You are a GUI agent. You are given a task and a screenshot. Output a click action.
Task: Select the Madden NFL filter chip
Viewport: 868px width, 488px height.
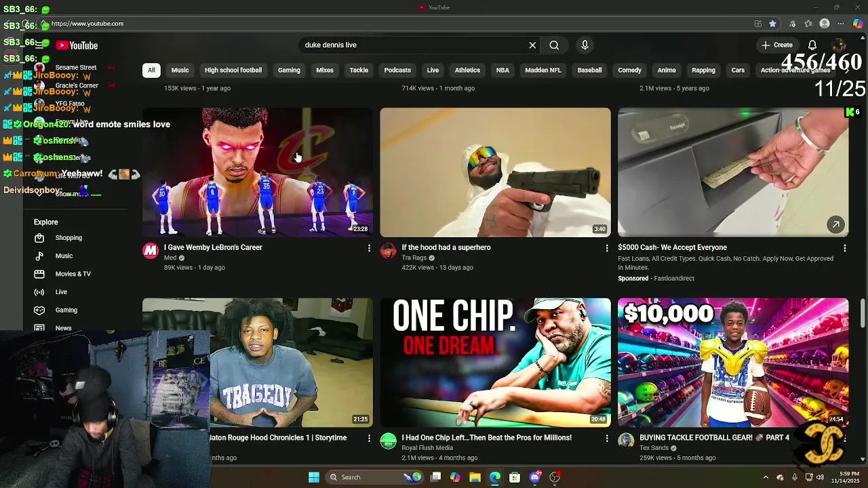point(543,70)
